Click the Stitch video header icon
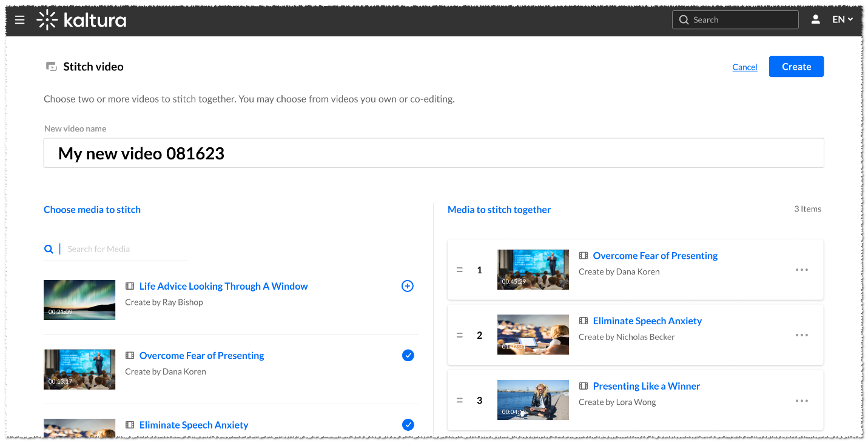The height and width of the screenshot is (443, 868). (x=52, y=67)
